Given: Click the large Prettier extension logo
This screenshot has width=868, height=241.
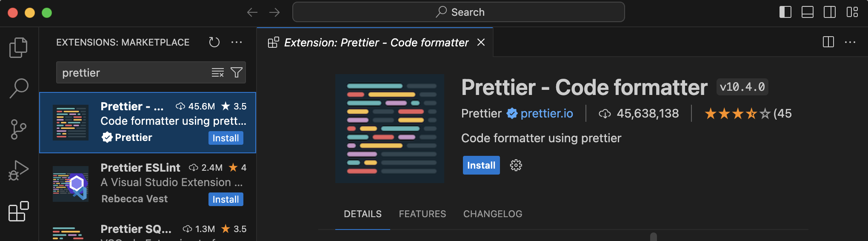Looking at the screenshot, I should (390, 129).
